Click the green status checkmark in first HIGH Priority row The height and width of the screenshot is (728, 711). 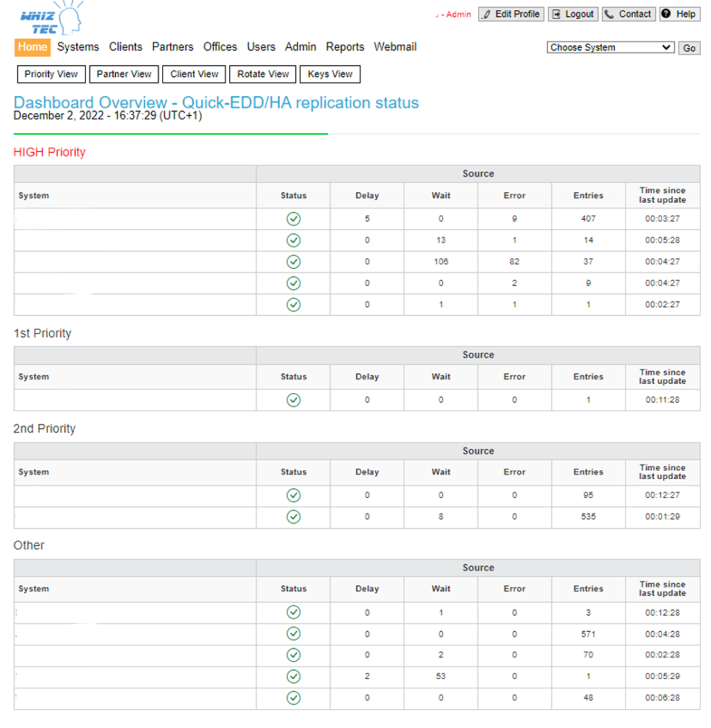tap(293, 219)
